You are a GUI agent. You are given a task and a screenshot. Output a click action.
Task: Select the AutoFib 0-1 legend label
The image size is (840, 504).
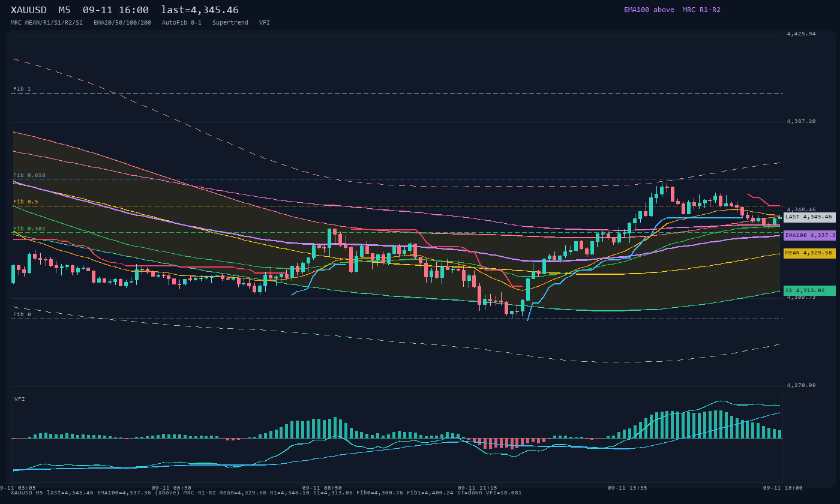[x=182, y=23]
